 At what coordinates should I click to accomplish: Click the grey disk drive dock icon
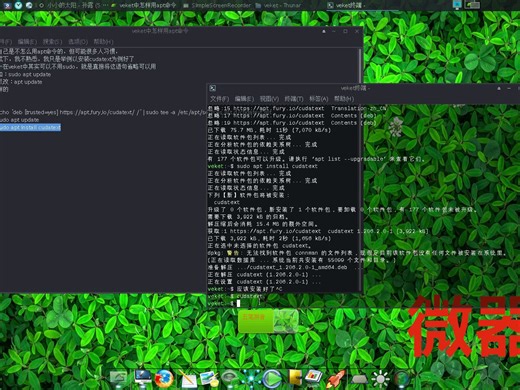tap(229, 377)
